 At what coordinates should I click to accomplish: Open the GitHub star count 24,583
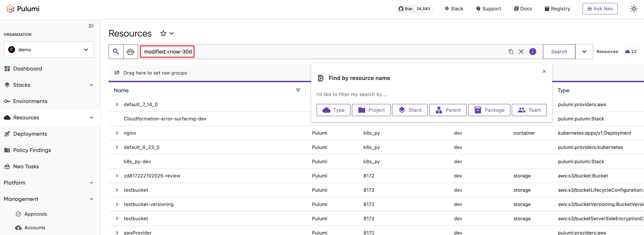pyautogui.click(x=423, y=9)
